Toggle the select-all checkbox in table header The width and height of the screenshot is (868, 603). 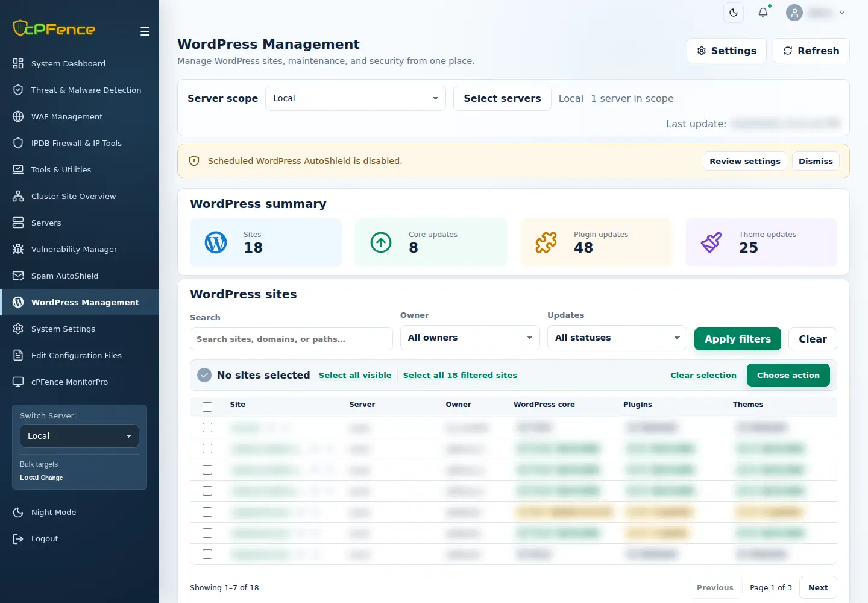click(207, 407)
